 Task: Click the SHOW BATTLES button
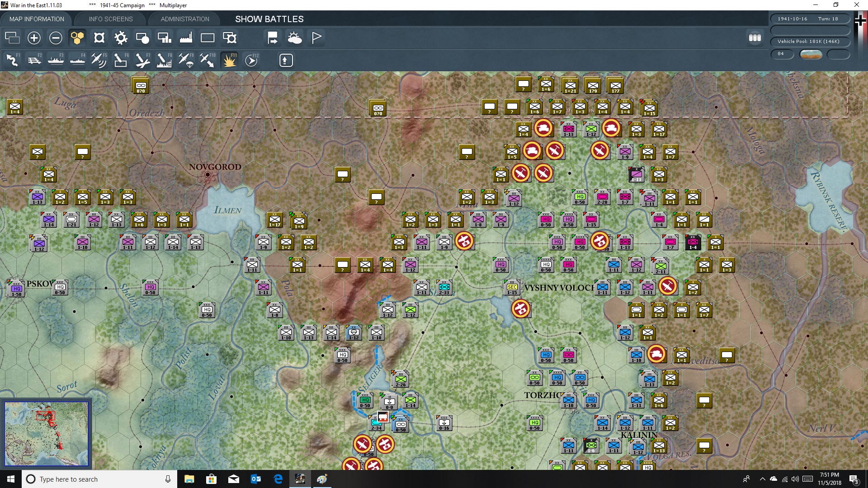point(269,19)
